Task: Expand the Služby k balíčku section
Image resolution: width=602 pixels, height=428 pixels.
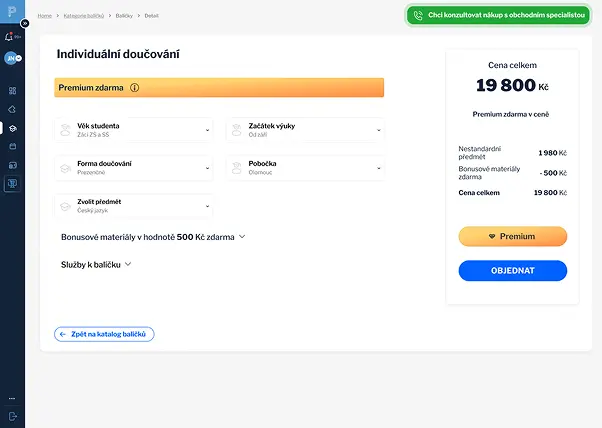Action: click(x=96, y=264)
